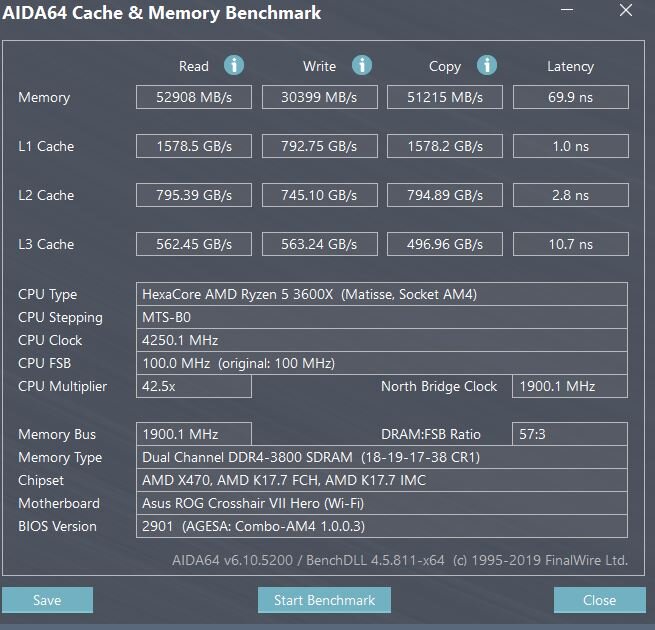The image size is (655, 630).
Task: Click the CPU Type field showing Ryzen 5 3600X
Action: (x=382, y=294)
